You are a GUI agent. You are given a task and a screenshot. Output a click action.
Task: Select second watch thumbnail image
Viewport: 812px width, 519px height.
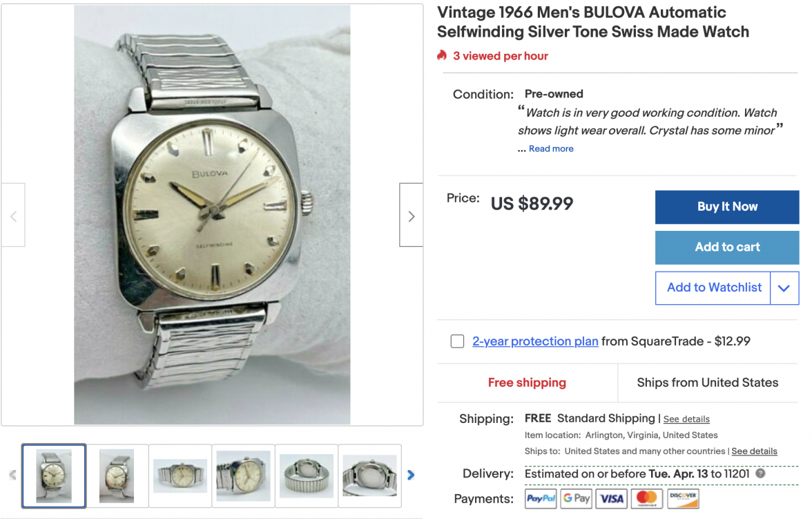(117, 475)
